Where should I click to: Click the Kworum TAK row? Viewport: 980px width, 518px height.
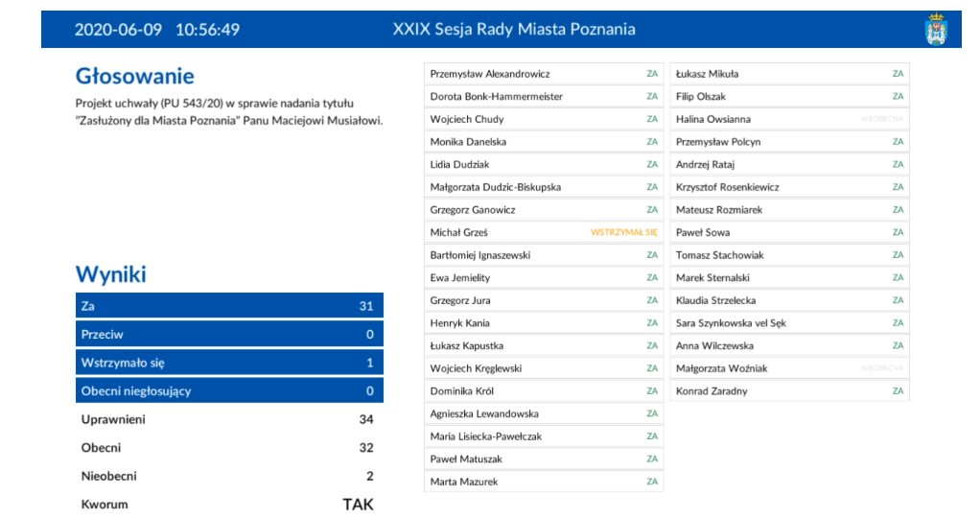[227, 505]
